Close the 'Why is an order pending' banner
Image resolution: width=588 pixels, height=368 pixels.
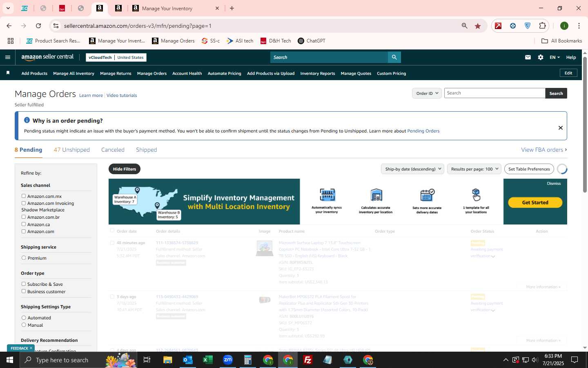coord(561,128)
